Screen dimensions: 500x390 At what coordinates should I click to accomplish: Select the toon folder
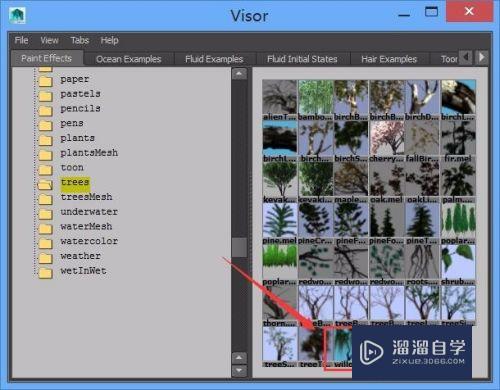coord(72,168)
